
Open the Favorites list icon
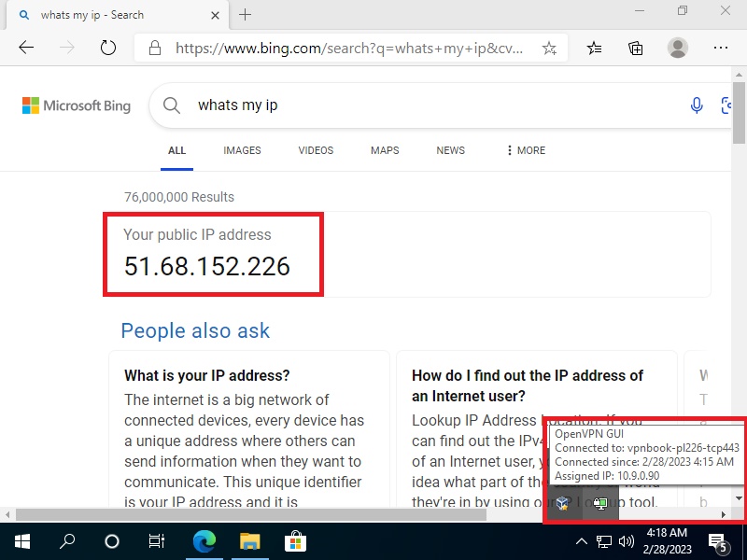tap(595, 48)
